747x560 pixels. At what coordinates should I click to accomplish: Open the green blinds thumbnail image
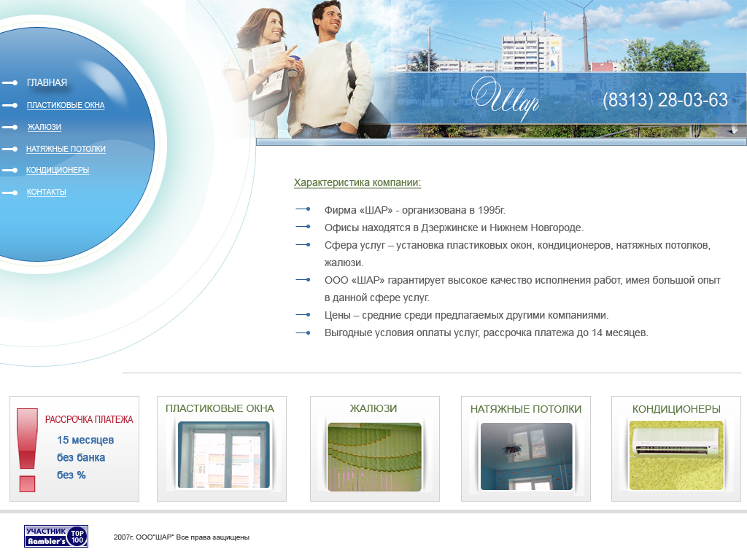[374, 456]
